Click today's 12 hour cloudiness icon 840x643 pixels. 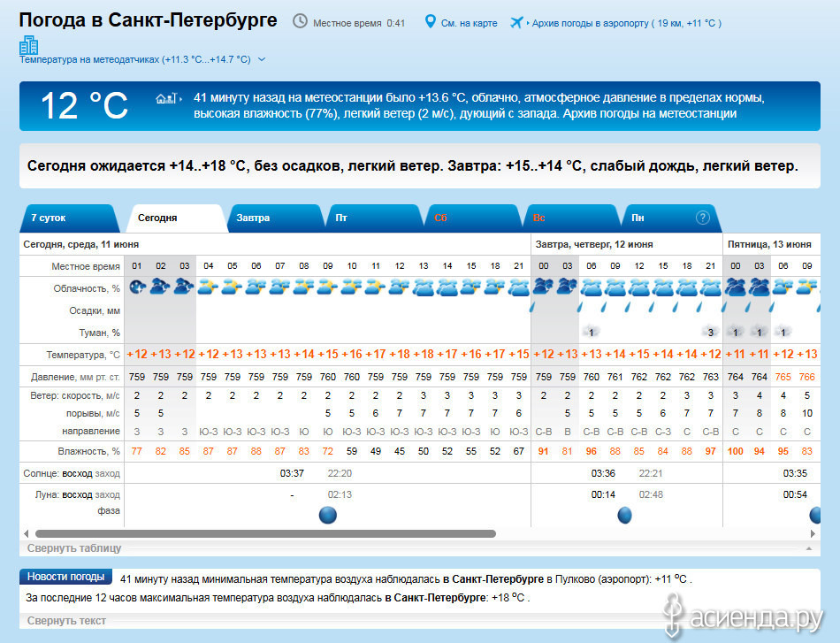[399, 287]
